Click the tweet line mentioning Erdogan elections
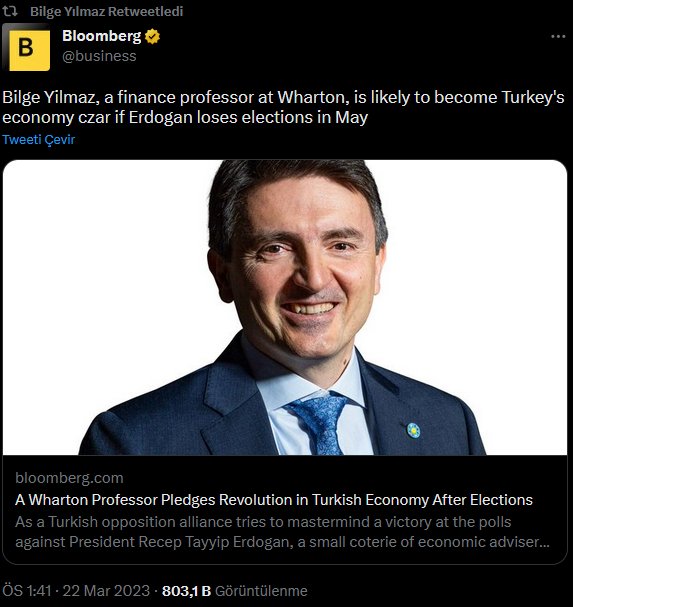The width and height of the screenshot is (700, 607). pyautogui.click(x=185, y=117)
